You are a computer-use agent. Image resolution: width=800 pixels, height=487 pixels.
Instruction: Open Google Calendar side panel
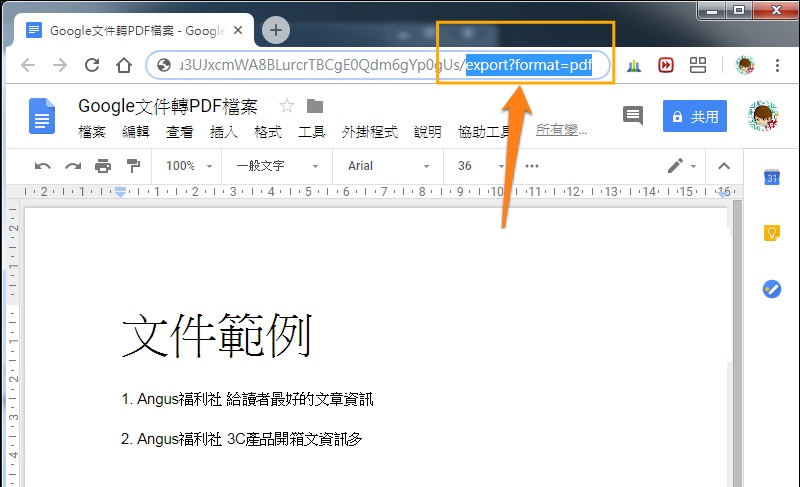point(771,177)
